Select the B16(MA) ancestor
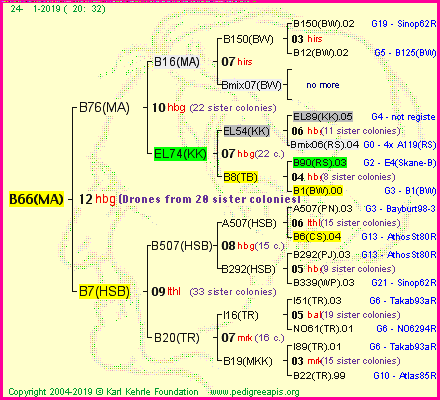440x400 pixels. pyautogui.click(x=177, y=62)
